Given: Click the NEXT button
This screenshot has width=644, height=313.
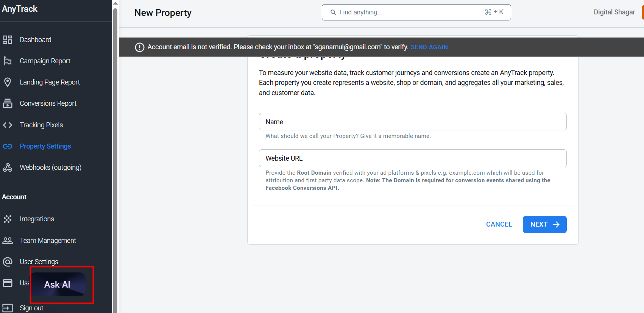Looking at the screenshot, I should coord(544,224).
